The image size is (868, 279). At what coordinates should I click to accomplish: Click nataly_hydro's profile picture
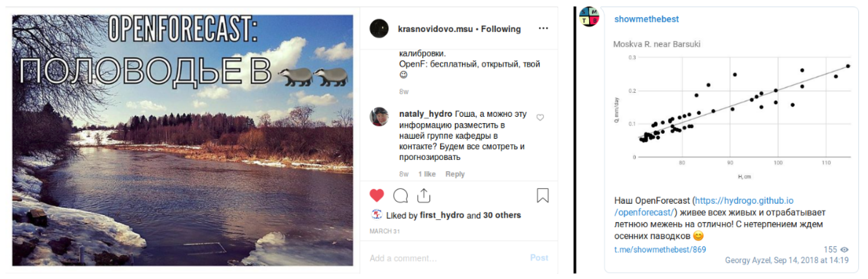pos(379,117)
